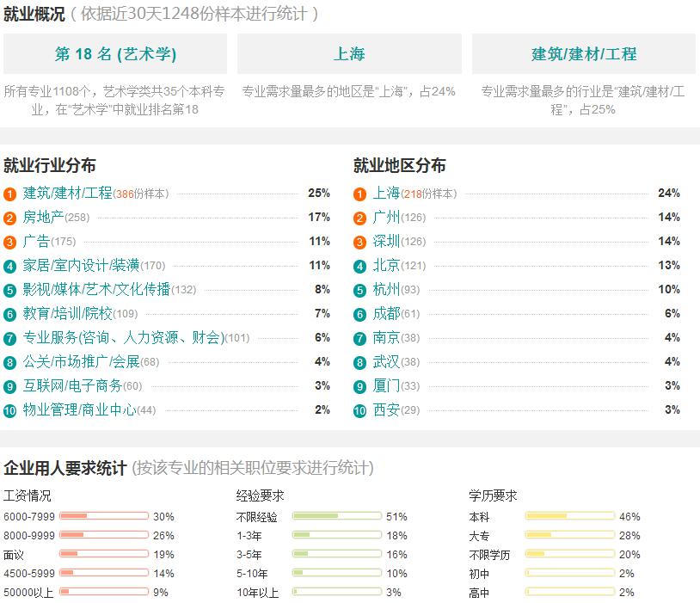Open the 家居/室内设计/装潢 industry link
The image size is (700, 603).
81,265
